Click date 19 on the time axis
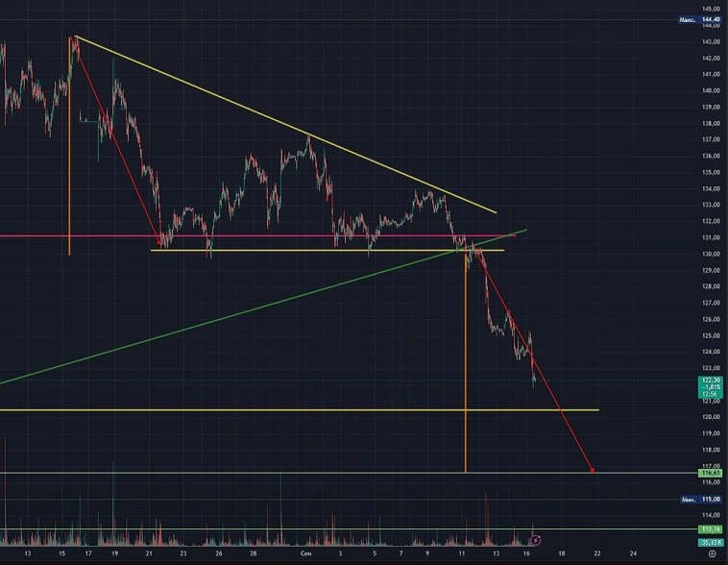Image resolution: width=728 pixels, height=565 pixels. (x=114, y=553)
